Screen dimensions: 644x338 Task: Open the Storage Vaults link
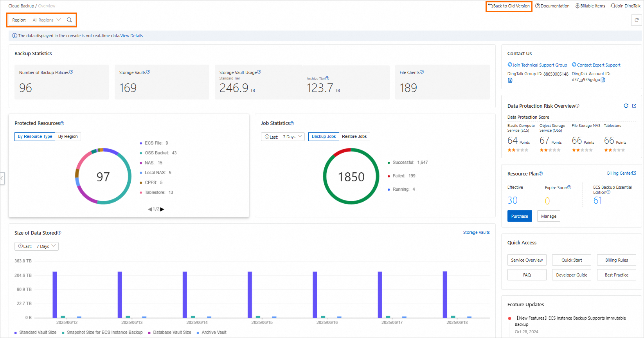(x=476, y=232)
